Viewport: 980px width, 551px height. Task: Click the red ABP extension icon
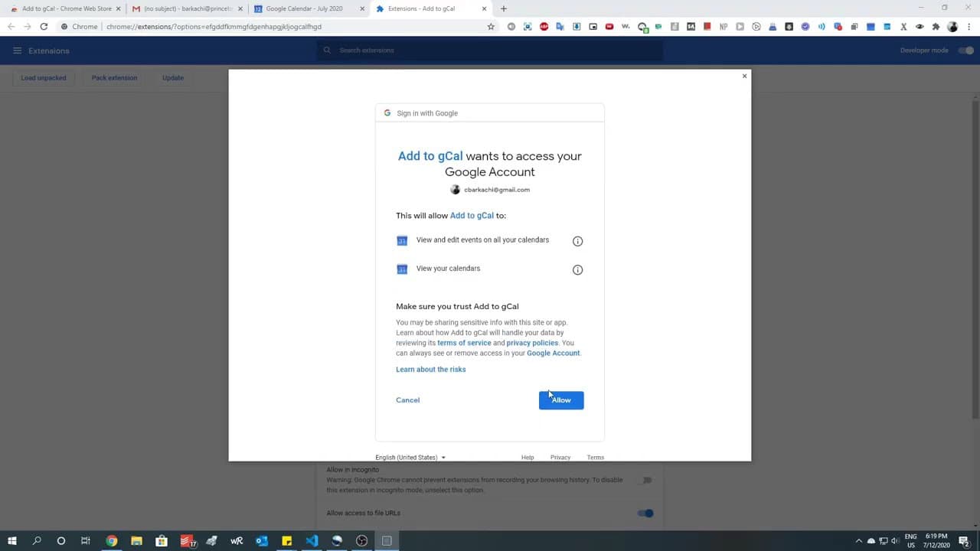tap(544, 27)
